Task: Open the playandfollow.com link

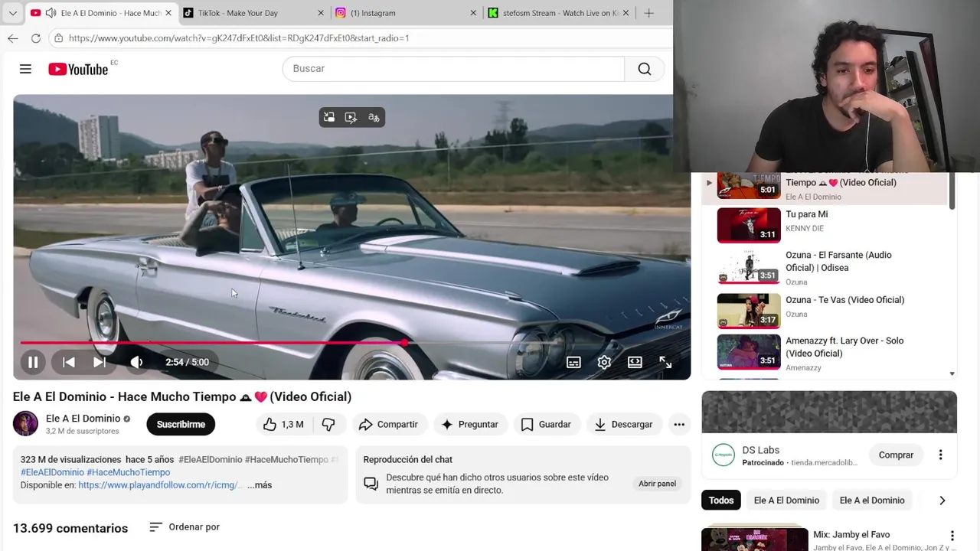Action: pyautogui.click(x=160, y=485)
